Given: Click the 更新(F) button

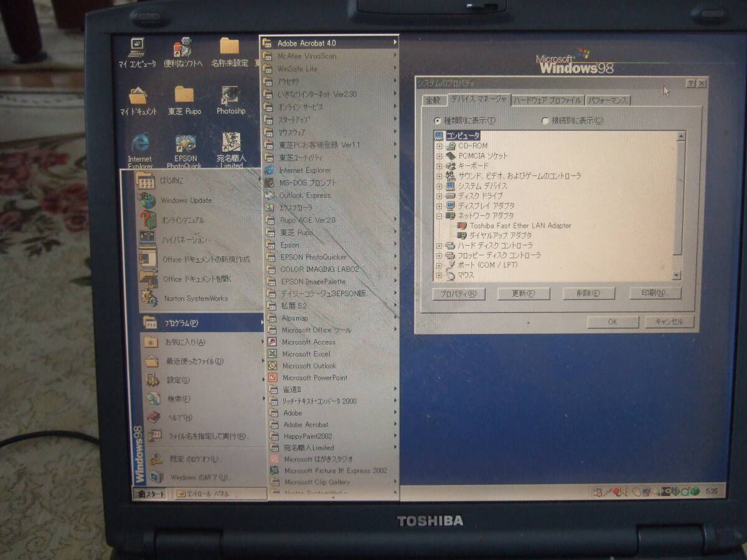Looking at the screenshot, I should [524, 294].
